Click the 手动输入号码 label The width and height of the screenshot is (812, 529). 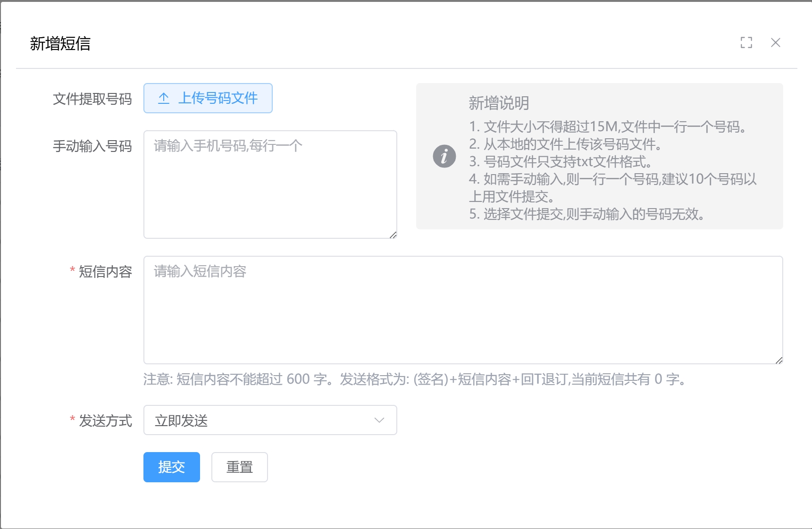[92, 146]
